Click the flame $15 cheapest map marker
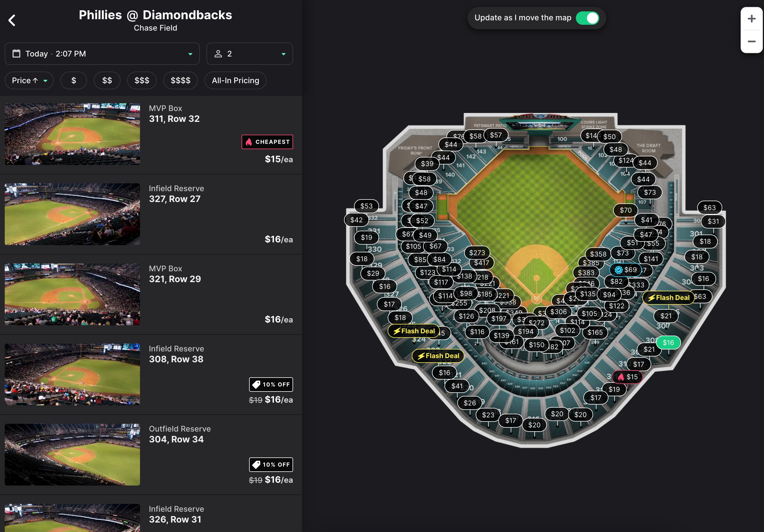The image size is (764, 532). [628, 377]
